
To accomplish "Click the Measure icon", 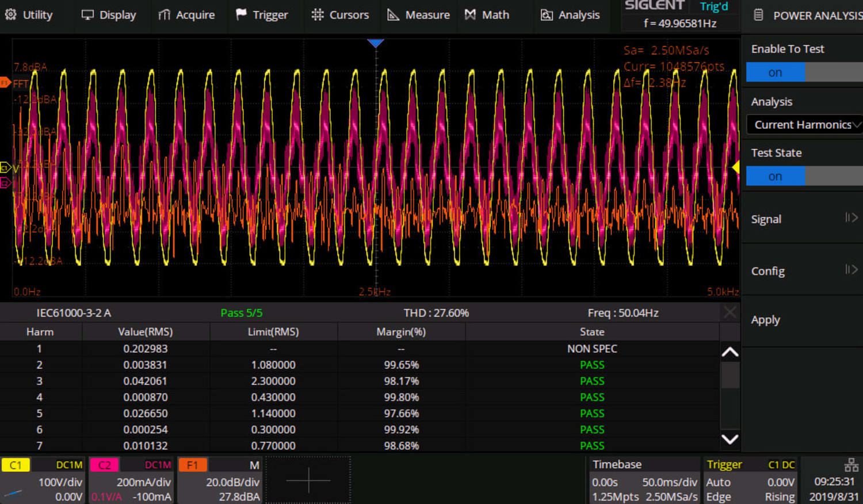I will point(394,14).
